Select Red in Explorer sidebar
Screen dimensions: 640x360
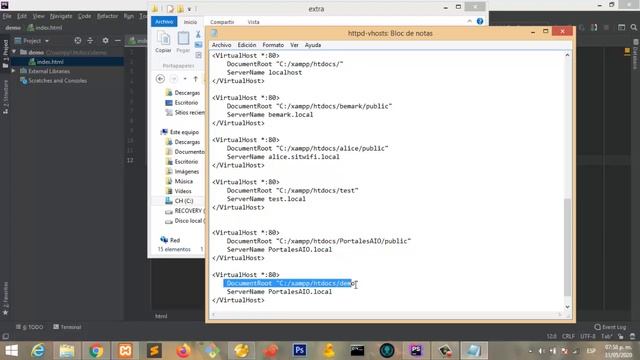(171, 240)
